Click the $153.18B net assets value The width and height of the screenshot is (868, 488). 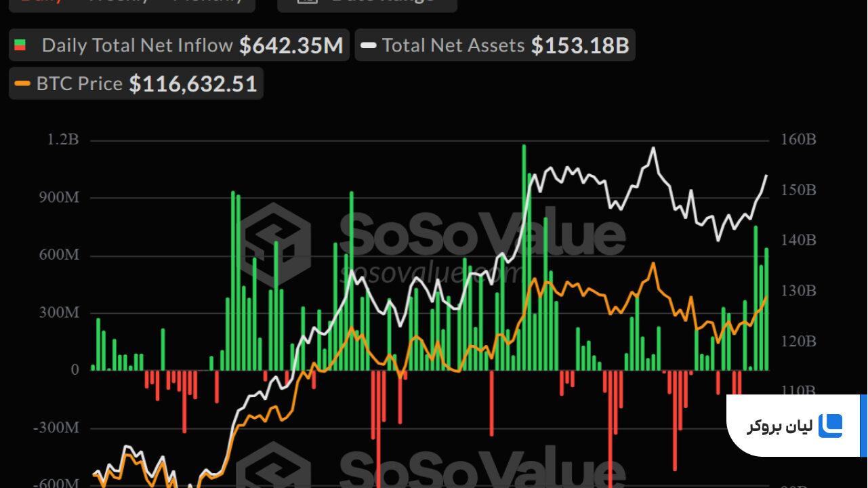580,45
